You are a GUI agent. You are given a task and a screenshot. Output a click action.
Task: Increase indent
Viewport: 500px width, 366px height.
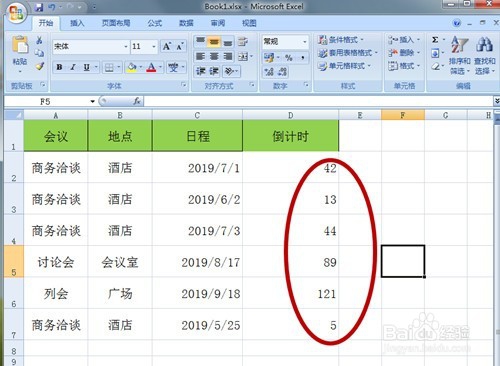(x=213, y=71)
